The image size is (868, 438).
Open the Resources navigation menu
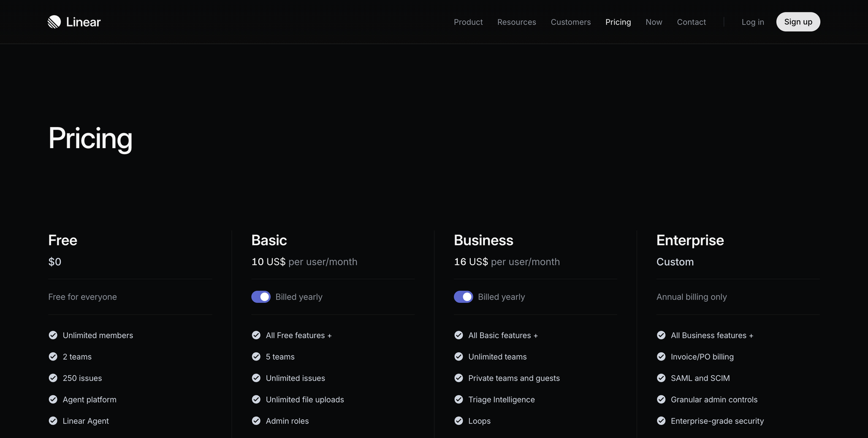tap(516, 22)
